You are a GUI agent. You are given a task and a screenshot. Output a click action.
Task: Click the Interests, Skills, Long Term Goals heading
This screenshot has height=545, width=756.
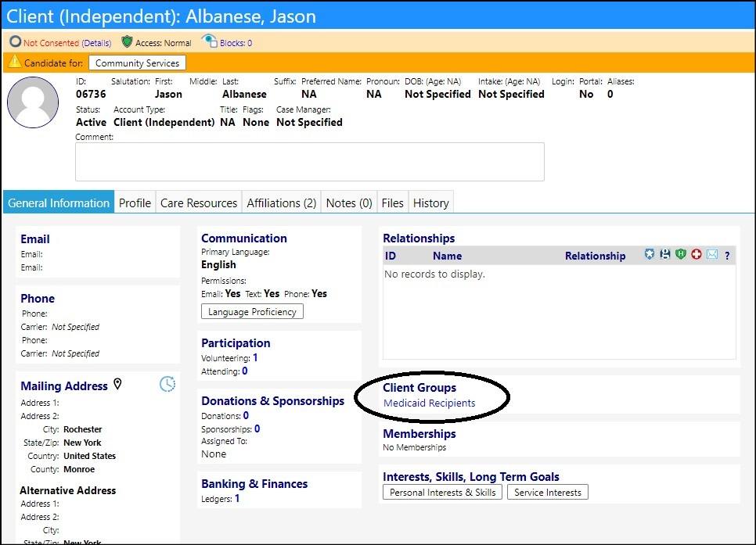(x=471, y=476)
